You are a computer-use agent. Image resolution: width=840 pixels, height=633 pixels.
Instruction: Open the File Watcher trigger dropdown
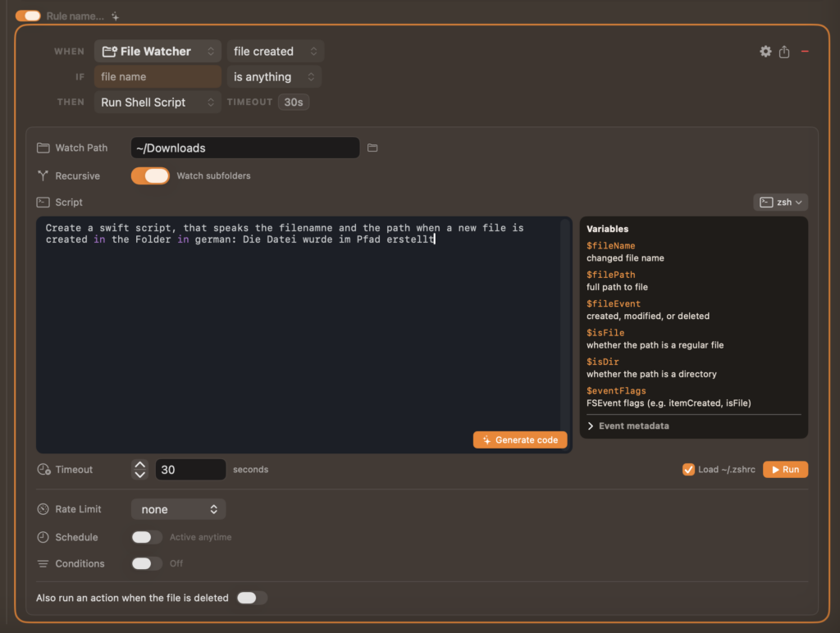point(157,52)
